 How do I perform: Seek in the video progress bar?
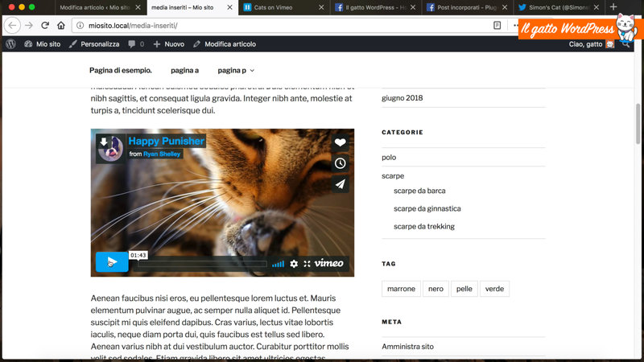tap(202, 264)
